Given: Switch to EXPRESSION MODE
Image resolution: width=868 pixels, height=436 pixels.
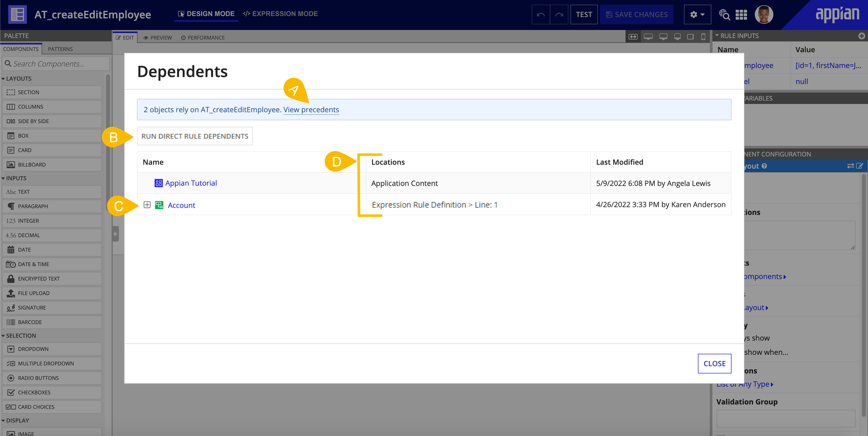Looking at the screenshot, I should (281, 13).
